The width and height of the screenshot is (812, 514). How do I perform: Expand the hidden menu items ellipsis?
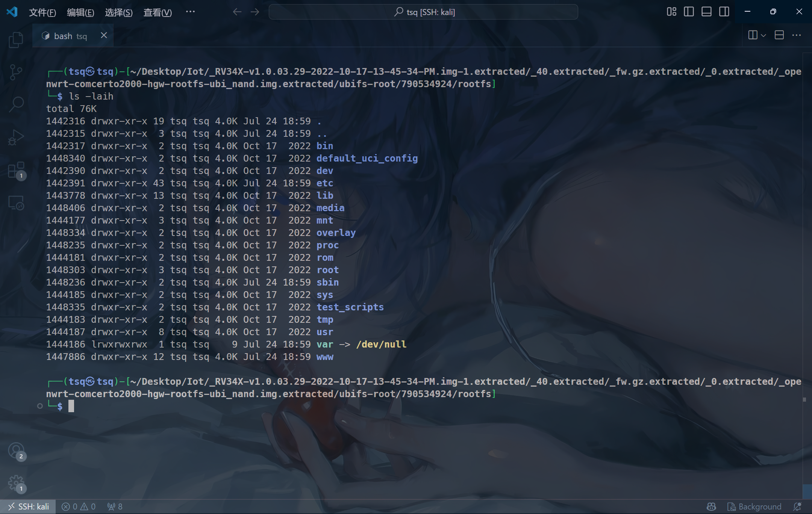(x=190, y=12)
